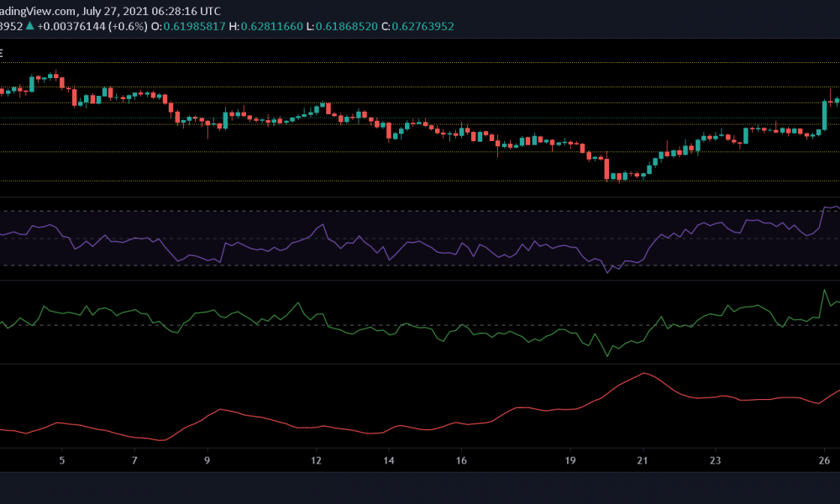Click the green up-triangle change indicator

pyautogui.click(x=30, y=26)
